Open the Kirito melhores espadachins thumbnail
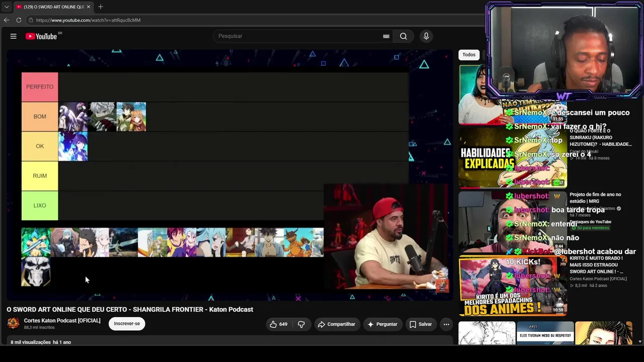Viewport: 644px width, 362px height. [x=513, y=285]
